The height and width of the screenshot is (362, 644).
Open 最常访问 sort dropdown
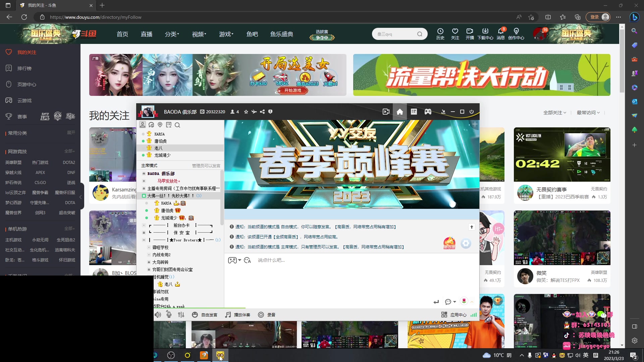point(588,113)
